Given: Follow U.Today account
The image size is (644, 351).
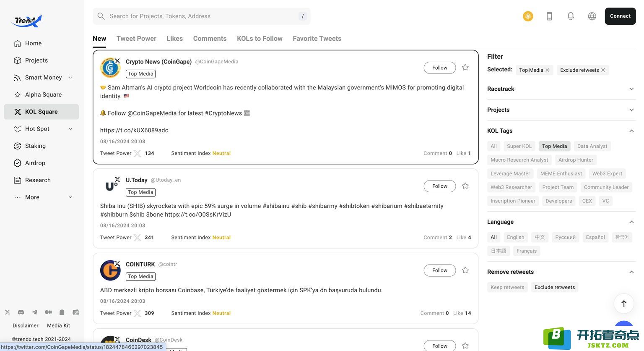Looking at the screenshot, I should [x=440, y=186].
